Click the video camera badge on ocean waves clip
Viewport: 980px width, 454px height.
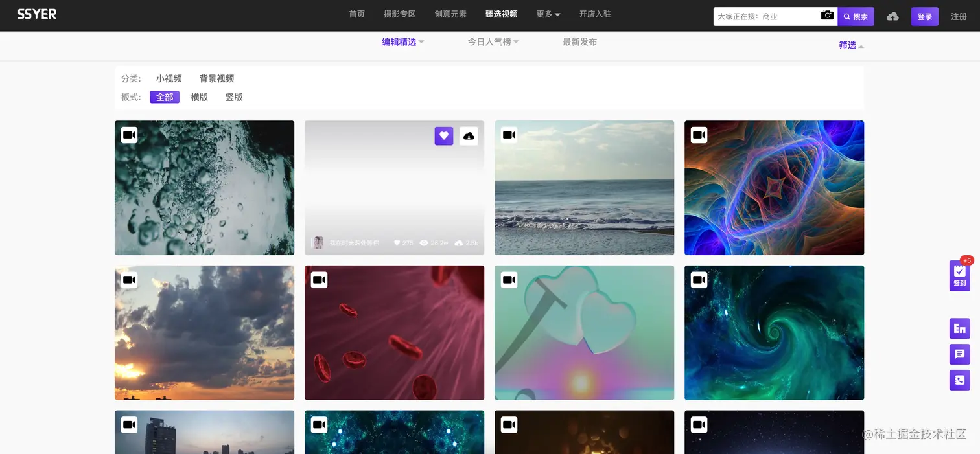509,135
